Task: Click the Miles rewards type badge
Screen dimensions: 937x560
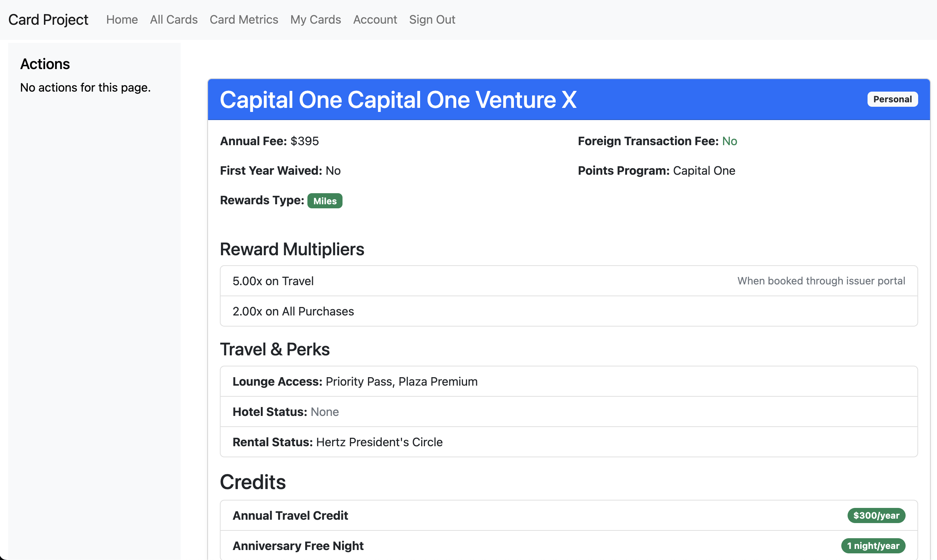Action: click(324, 201)
